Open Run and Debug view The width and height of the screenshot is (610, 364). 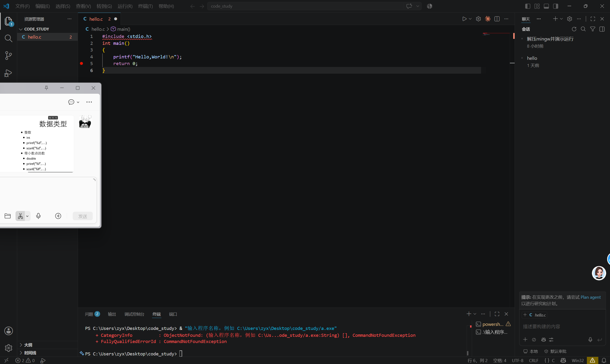8,73
